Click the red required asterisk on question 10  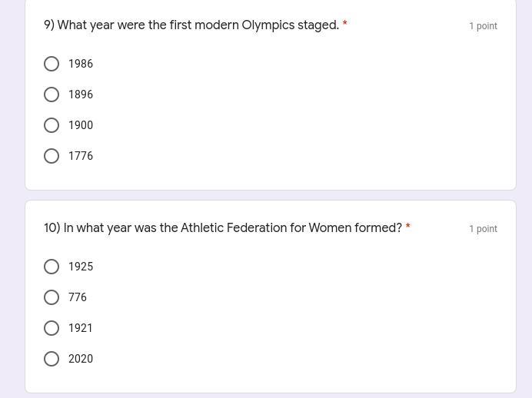click(x=407, y=227)
